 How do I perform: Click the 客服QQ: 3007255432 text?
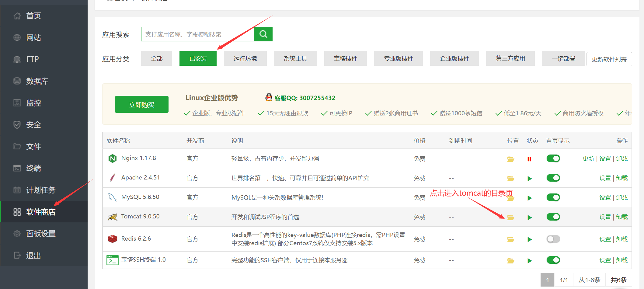(305, 98)
